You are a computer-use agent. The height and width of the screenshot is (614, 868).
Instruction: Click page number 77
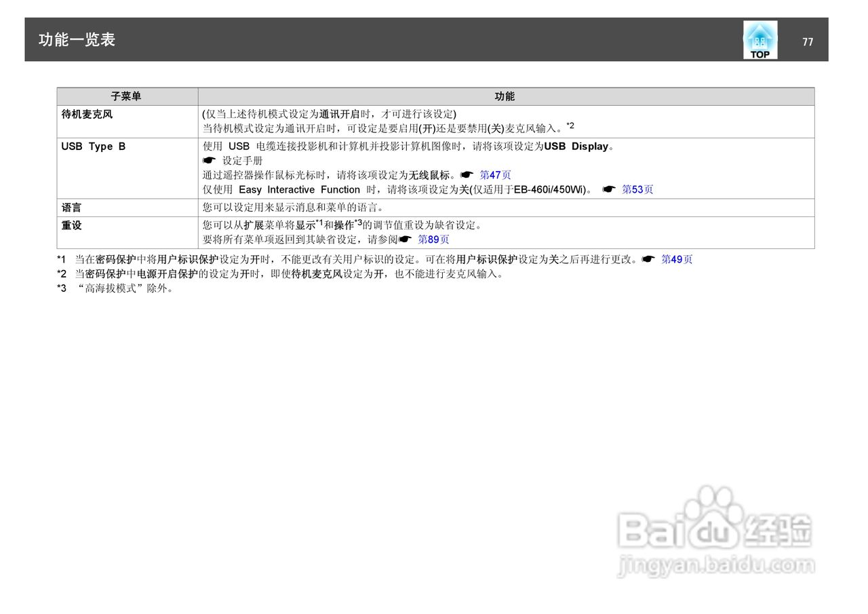(x=808, y=41)
